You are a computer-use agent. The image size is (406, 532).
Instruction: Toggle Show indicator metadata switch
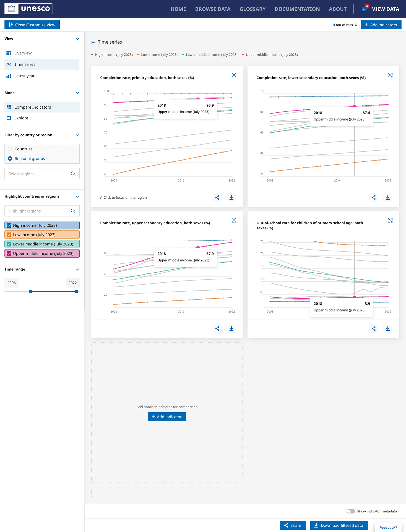[351, 511]
